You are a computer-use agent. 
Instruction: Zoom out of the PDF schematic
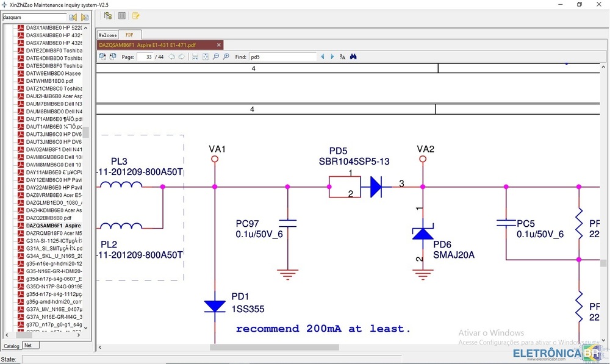click(x=216, y=57)
